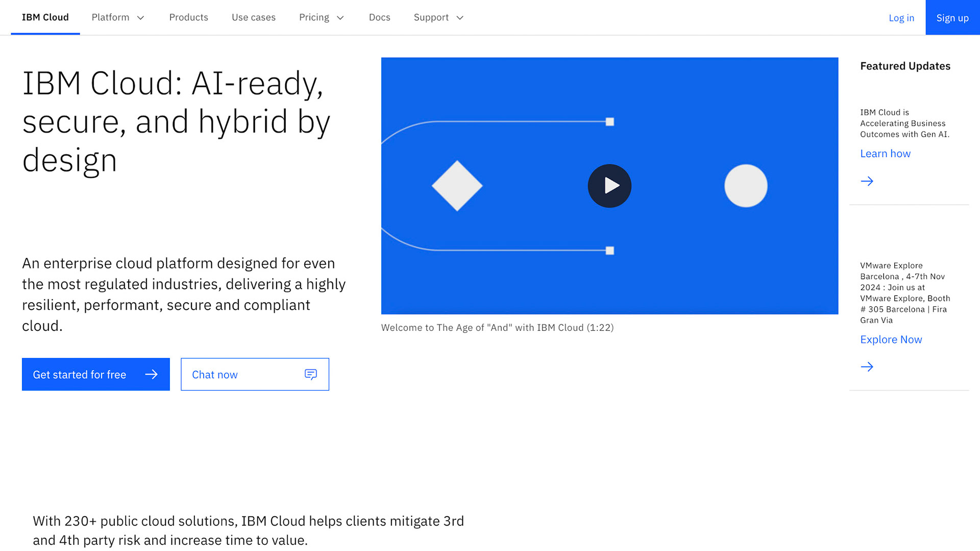Expand the Platform menu chevron
980x551 pixels.
(141, 18)
